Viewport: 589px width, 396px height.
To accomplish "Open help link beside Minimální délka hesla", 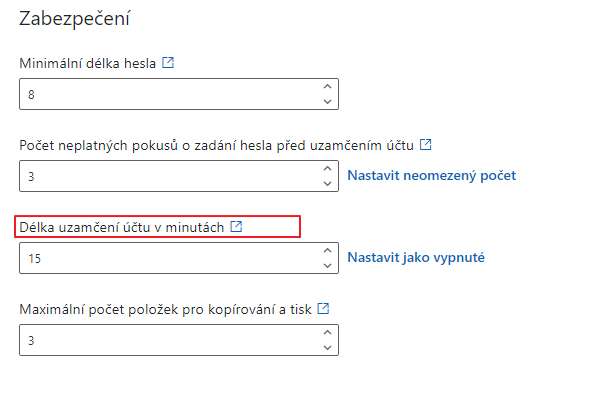I will pos(168,62).
